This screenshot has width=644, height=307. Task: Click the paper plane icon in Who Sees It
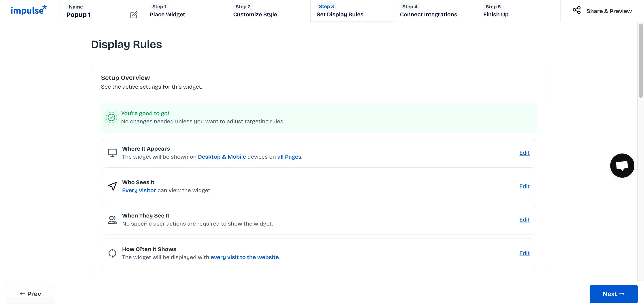(x=112, y=186)
